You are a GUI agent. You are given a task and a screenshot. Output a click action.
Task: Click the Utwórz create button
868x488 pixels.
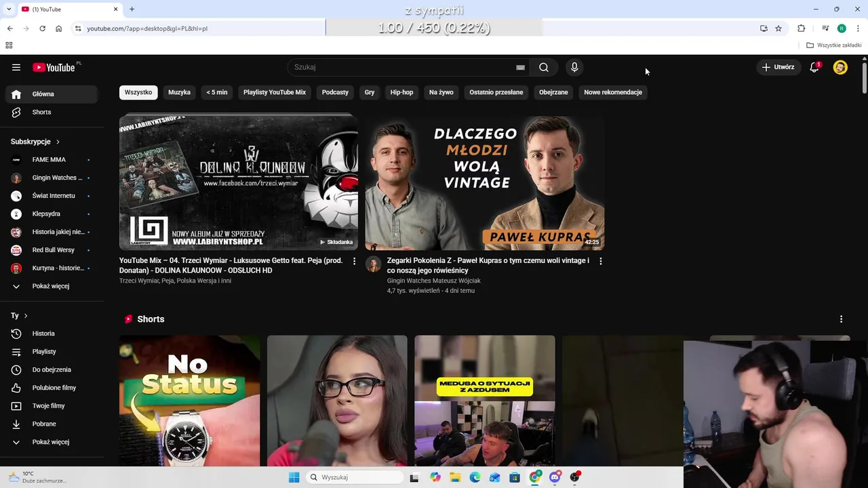coord(778,67)
